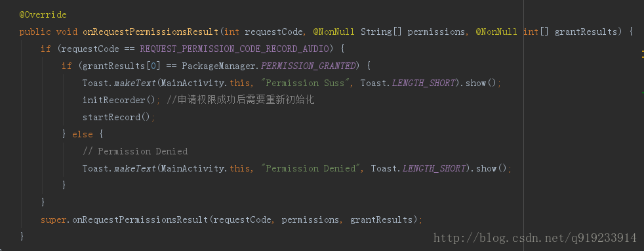
Task: Click the blog.csdn.net watermark URL
Action: (535, 237)
